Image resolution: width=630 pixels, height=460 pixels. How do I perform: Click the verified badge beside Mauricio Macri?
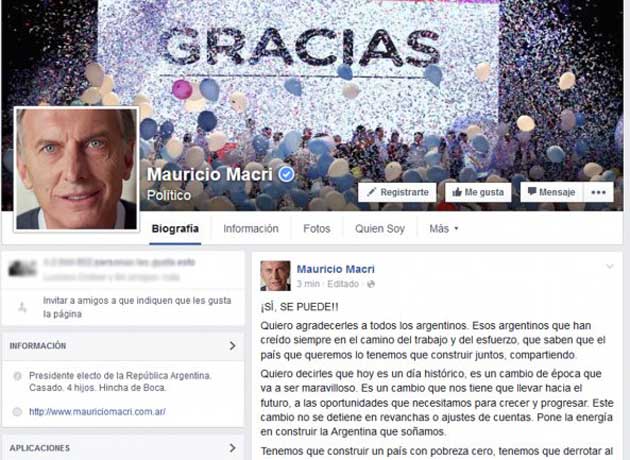[286, 174]
